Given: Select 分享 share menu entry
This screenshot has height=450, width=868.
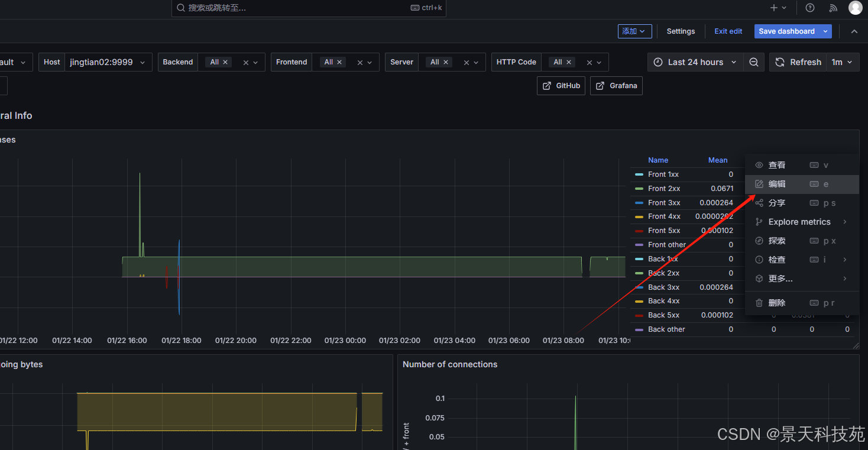Looking at the screenshot, I should point(802,203).
